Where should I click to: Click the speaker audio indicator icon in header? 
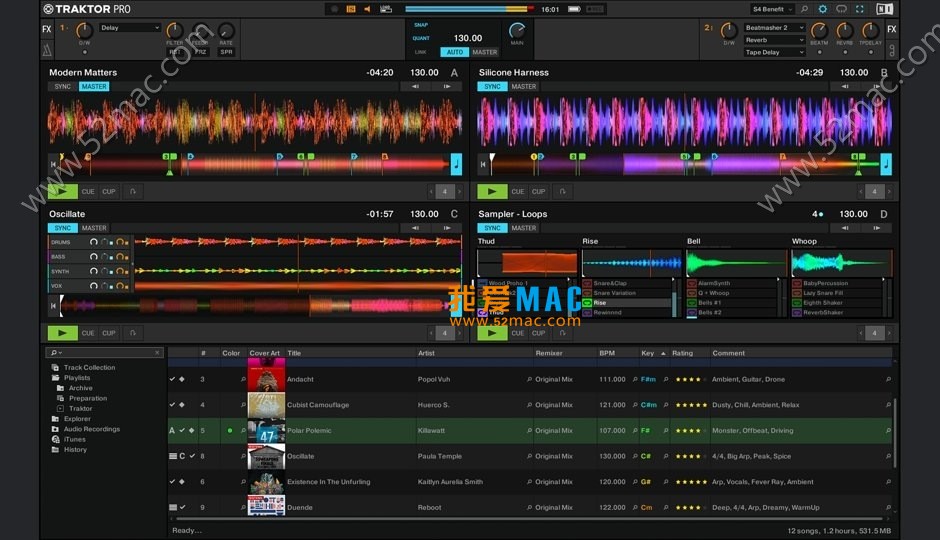367,9
